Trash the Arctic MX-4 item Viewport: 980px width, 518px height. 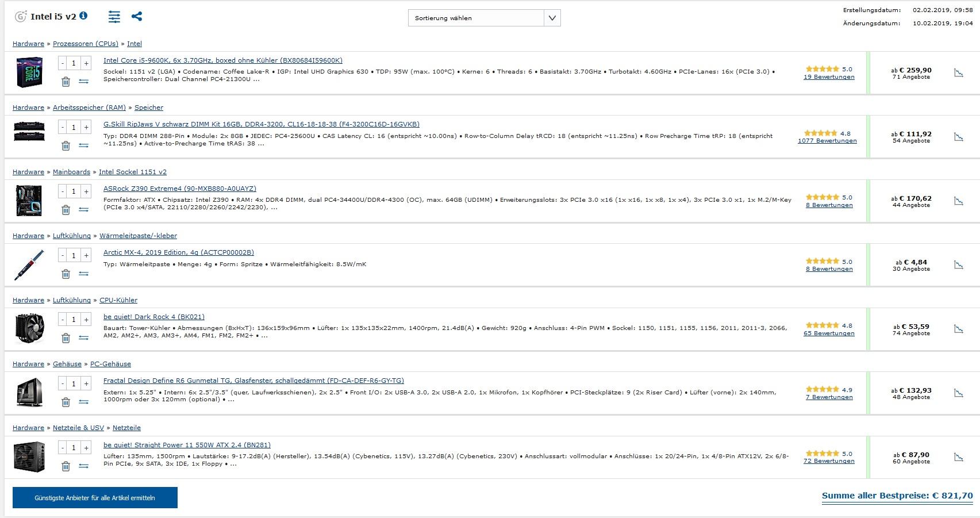click(66, 274)
